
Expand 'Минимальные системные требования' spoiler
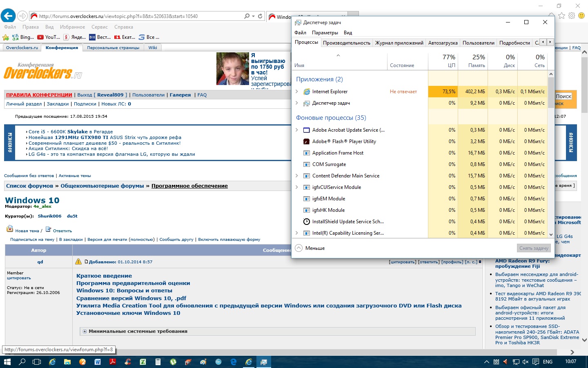(85, 331)
